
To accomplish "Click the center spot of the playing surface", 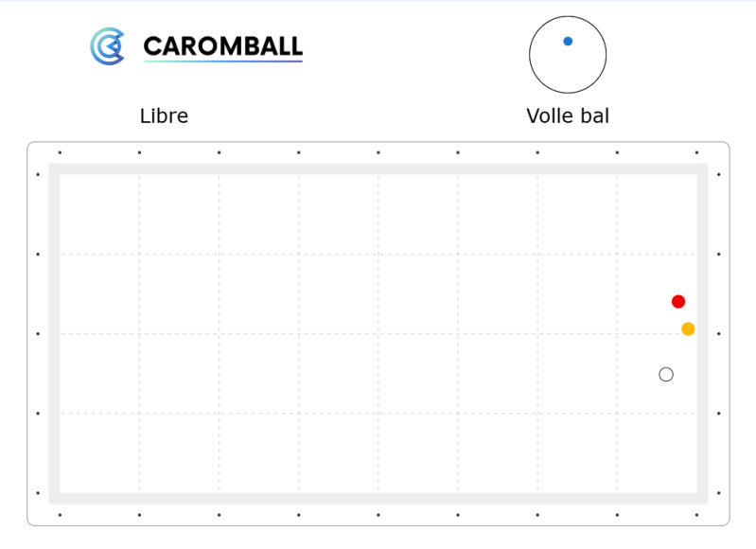I will coord(378,333).
